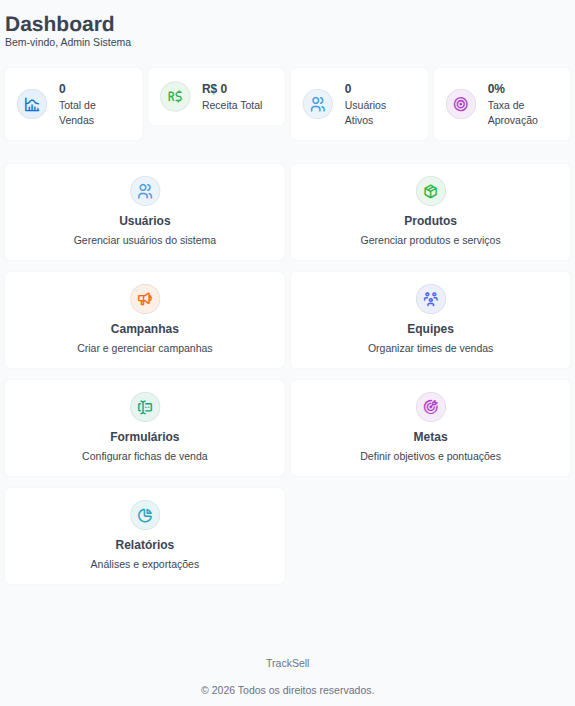Click the orange megaphone icon above Campanhas

[x=145, y=299]
